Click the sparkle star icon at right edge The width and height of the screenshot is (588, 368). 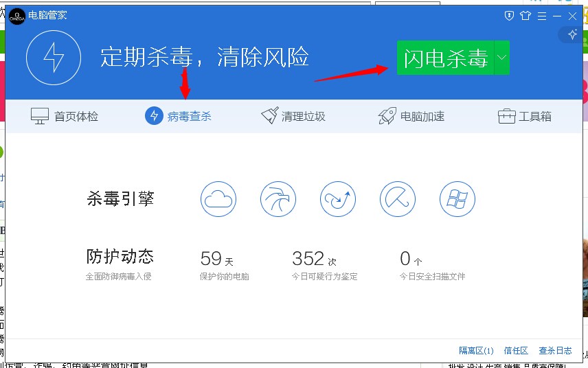[x=572, y=35]
